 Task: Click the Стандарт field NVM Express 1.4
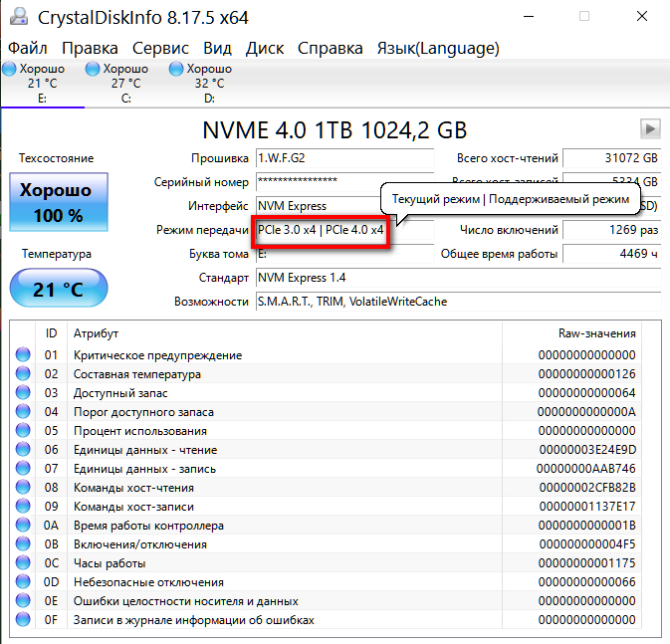458,278
